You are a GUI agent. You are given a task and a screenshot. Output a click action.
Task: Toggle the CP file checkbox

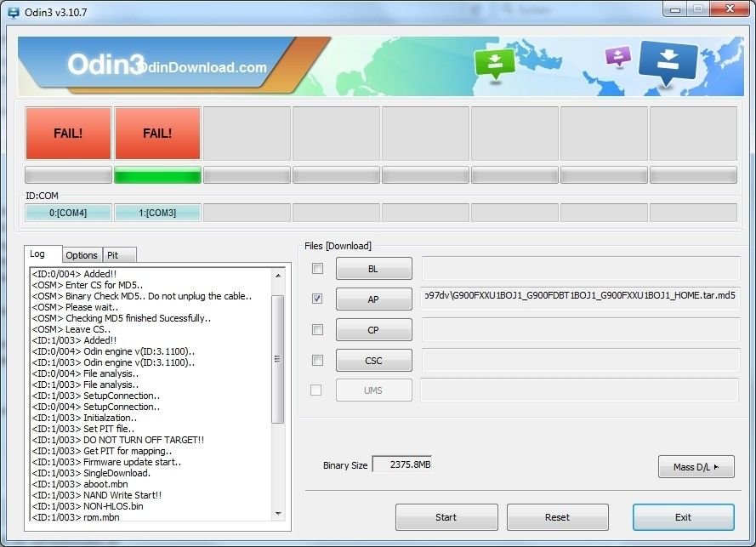317,330
